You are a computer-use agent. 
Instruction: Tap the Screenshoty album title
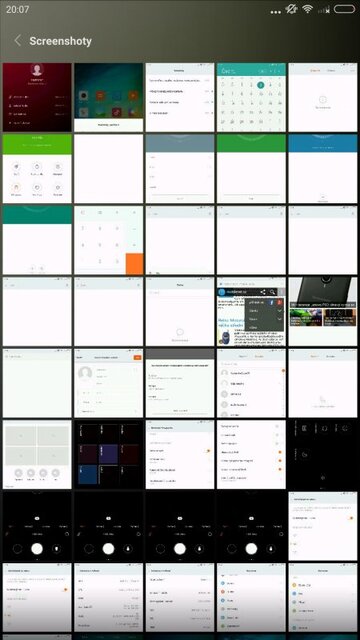[x=60, y=41]
